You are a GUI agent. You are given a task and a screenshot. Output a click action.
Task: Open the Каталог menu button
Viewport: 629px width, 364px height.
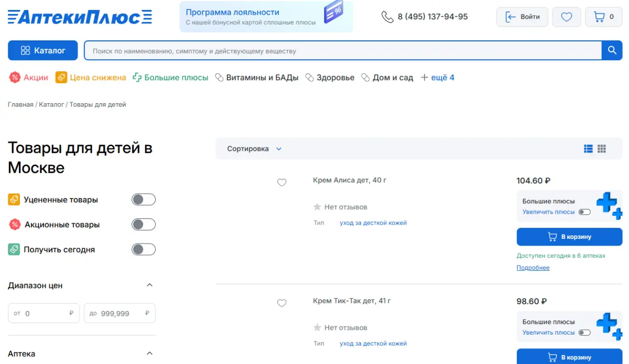(x=43, y=50)
